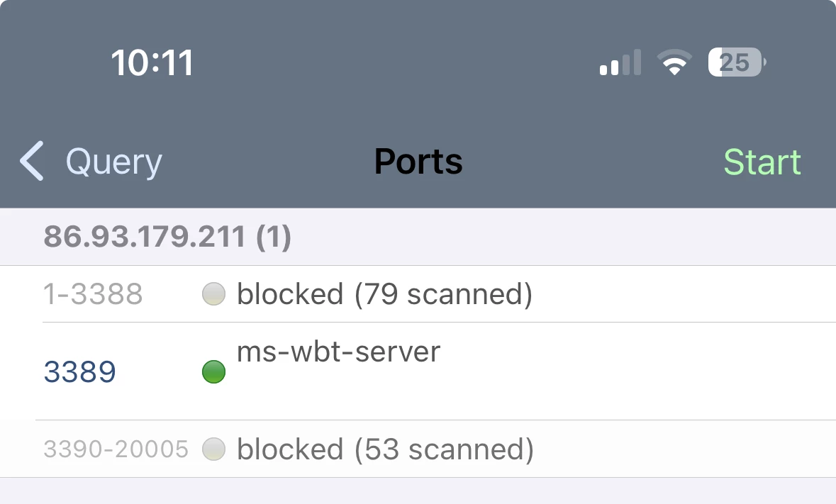This screenshot has width=836, height=504.
Task: Click gray status dot for ports 1-3388
Action: pyautogui.click(x=213, y=293)
